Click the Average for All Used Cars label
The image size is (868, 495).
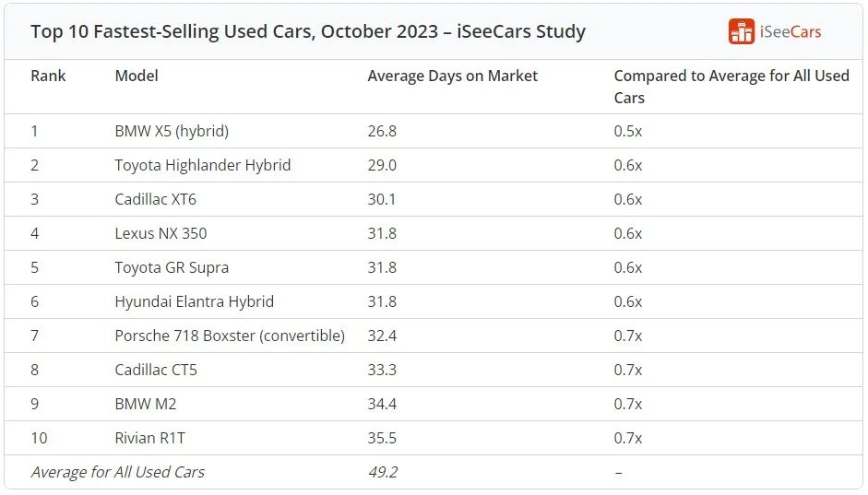coord(117,472)
